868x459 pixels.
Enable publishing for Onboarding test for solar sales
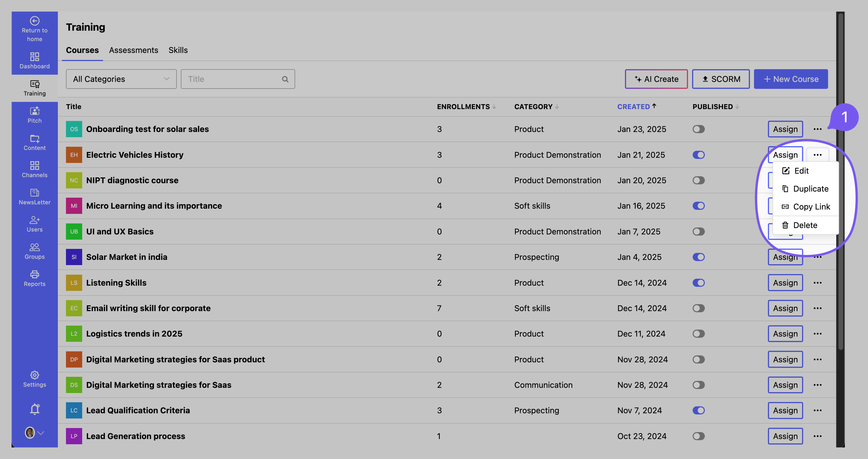tap(698, 129)
